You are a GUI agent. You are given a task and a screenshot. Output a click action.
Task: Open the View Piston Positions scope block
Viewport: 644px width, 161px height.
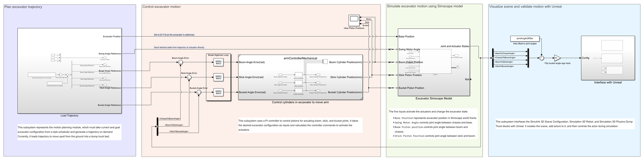[x=354, y=20]
